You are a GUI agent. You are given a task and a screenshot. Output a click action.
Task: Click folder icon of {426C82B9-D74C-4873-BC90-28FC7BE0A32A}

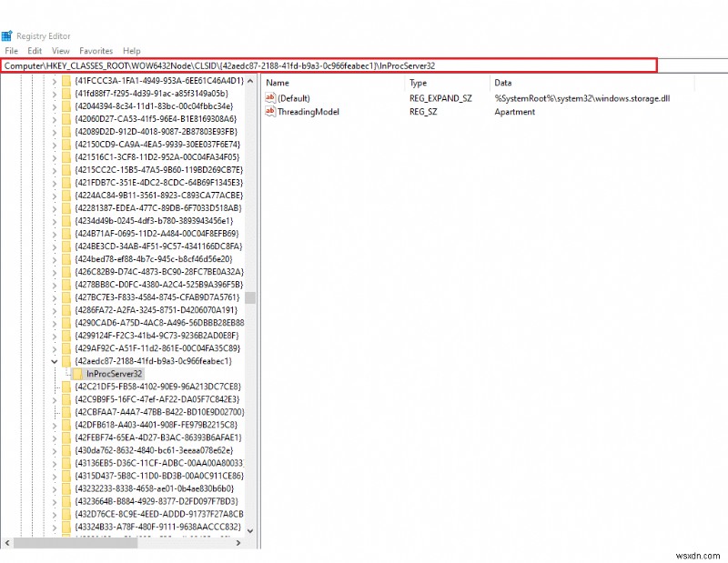click(x=66, y=272)
